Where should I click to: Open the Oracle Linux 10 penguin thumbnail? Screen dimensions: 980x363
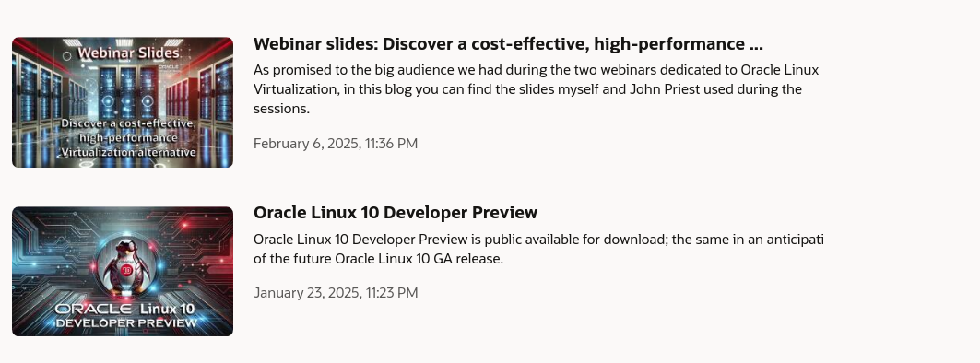(123, 271)
